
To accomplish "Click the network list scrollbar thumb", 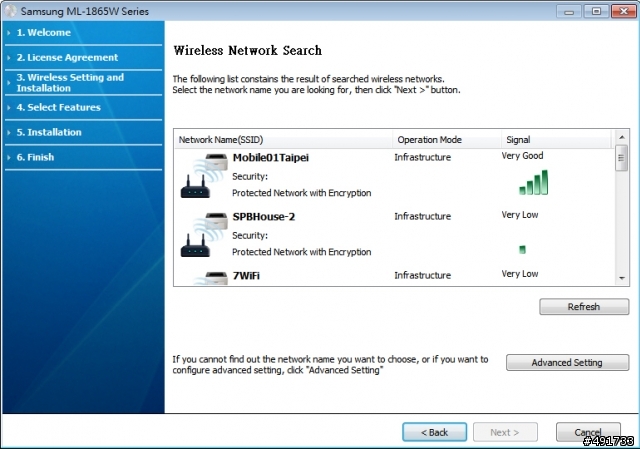I will [621, 158].
